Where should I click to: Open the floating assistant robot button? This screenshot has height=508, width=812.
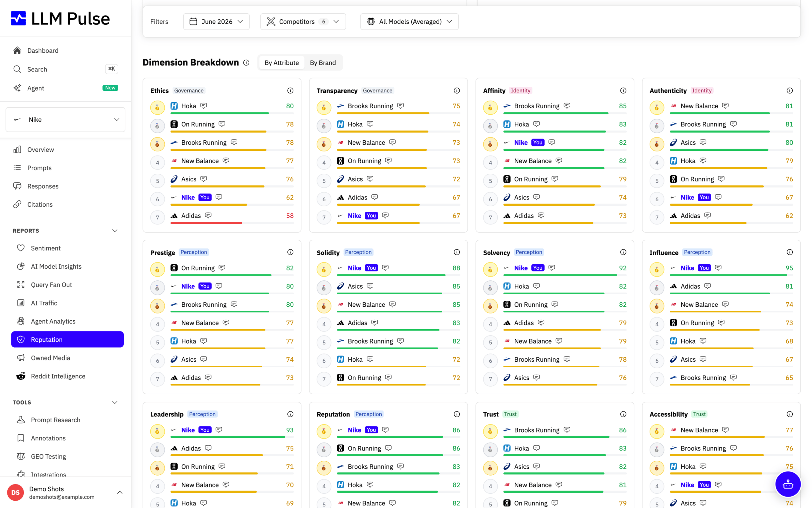point(788,484)
